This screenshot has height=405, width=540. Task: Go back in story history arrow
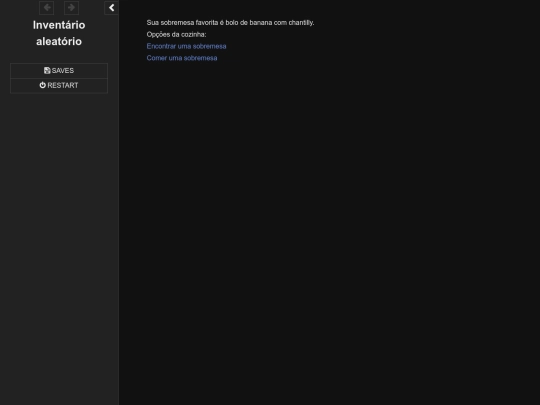46,8
